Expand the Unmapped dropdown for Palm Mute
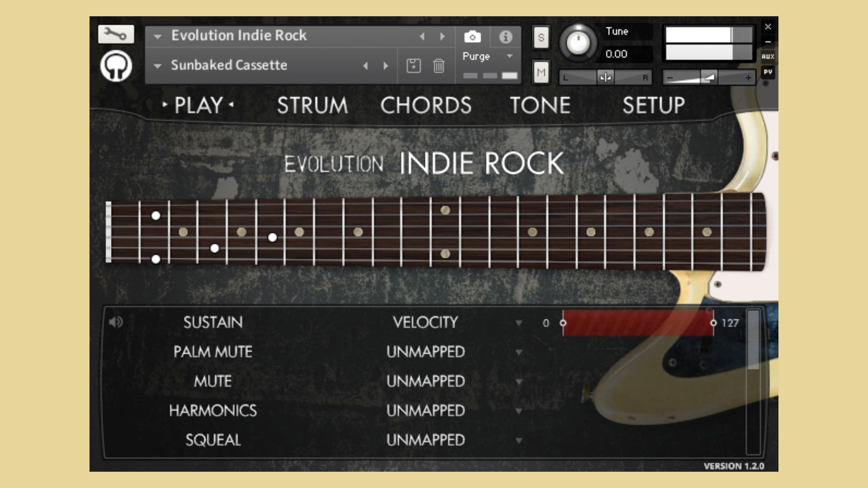The image size is (868, 488). click(x=519, y=352)
